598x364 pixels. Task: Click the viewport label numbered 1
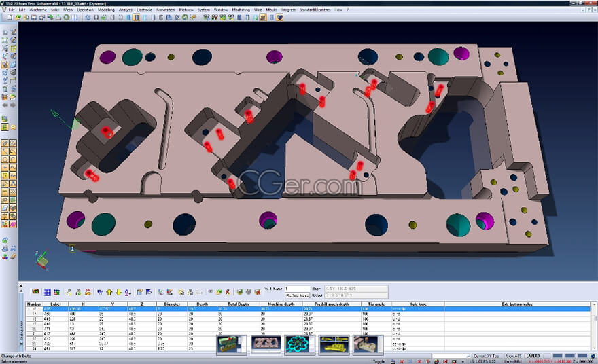pos(72,249)
